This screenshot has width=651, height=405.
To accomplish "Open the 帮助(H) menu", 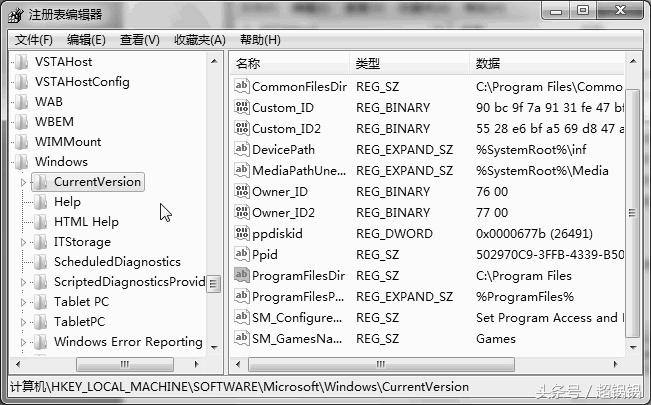I will [260, 40].
